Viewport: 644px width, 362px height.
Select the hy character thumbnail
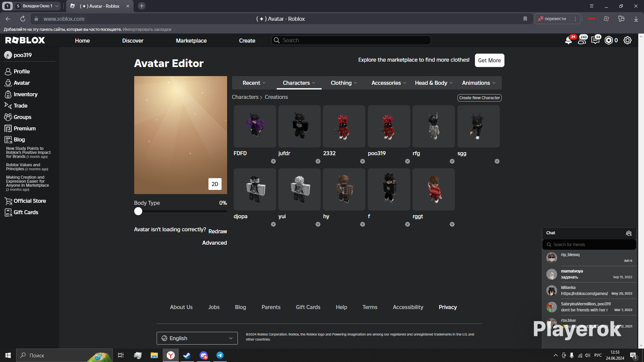[344, 189]
